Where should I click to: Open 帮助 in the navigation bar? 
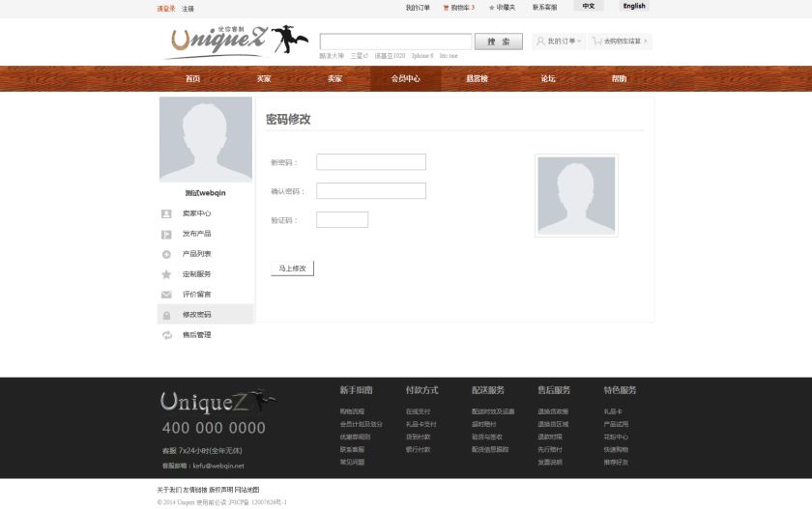coord(619,78)
